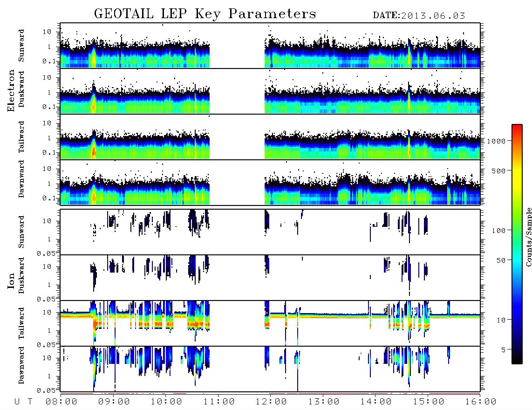
Task: Click the Duskward label of Electron panels
Action: (x=21, y=89)
